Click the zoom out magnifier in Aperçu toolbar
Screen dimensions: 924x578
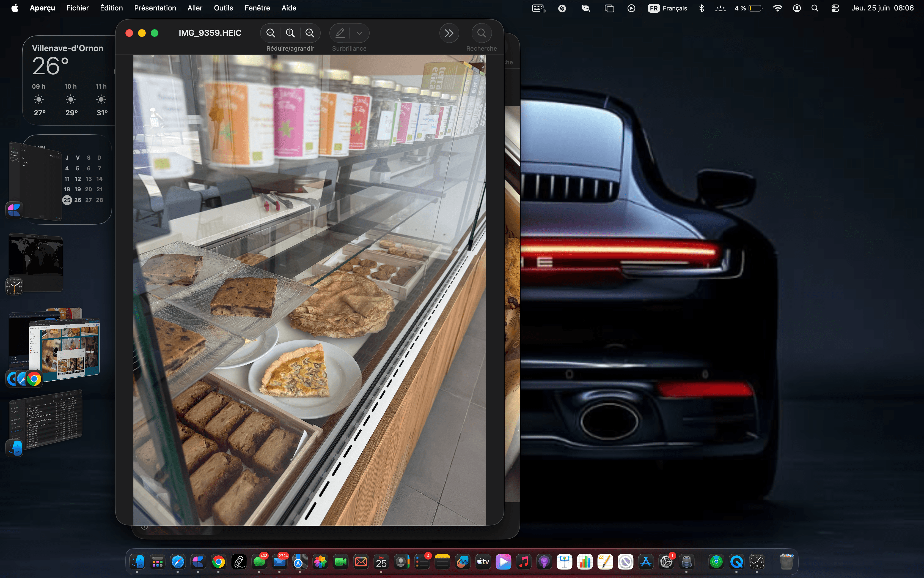(x=271, y=33)
